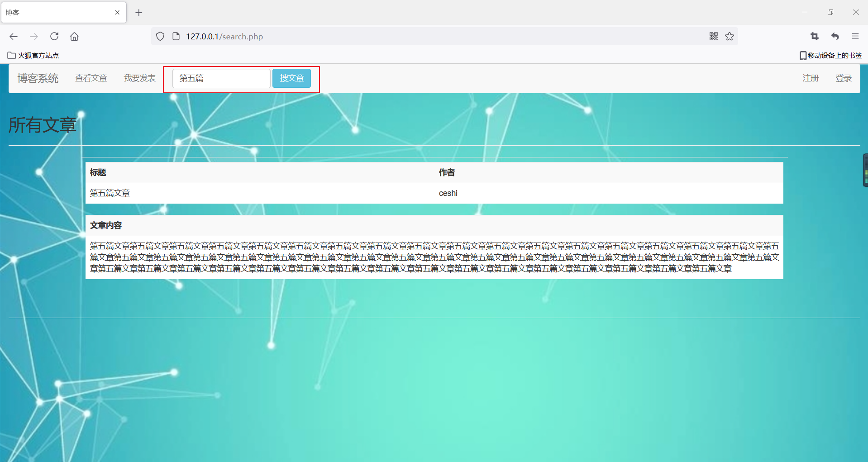Open the browser home page
This screenshot has width=868, height=462.
tap(74, 37)
